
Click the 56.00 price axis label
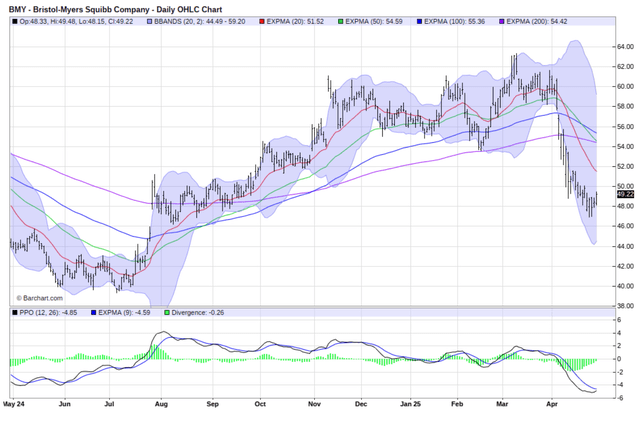point(625,127)
